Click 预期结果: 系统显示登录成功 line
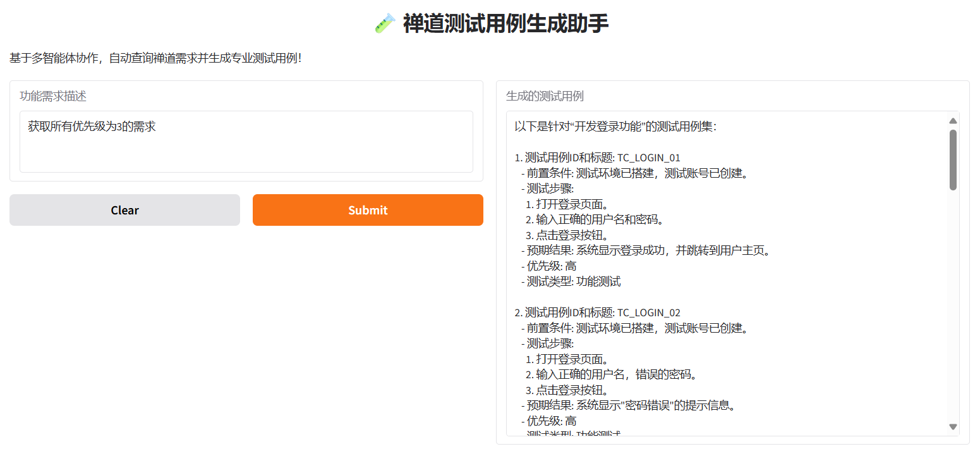 (x=646, y=250)
